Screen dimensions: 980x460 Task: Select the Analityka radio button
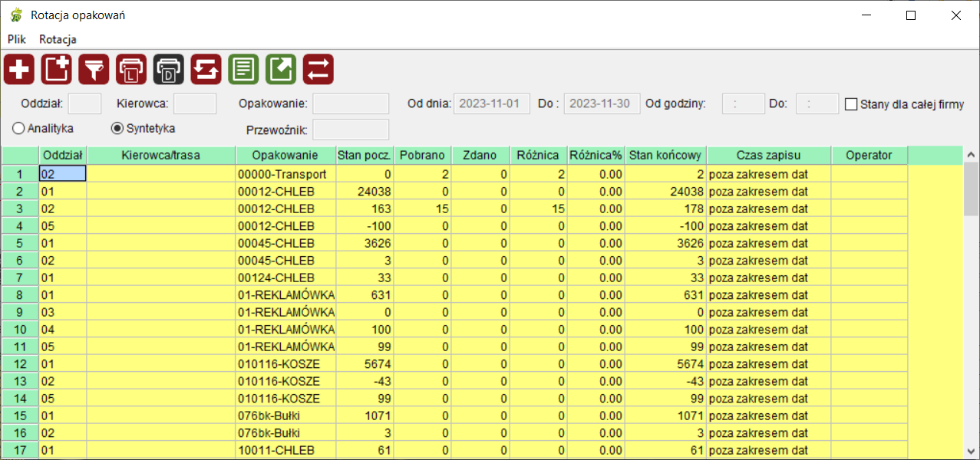click(x=18, y=128)
